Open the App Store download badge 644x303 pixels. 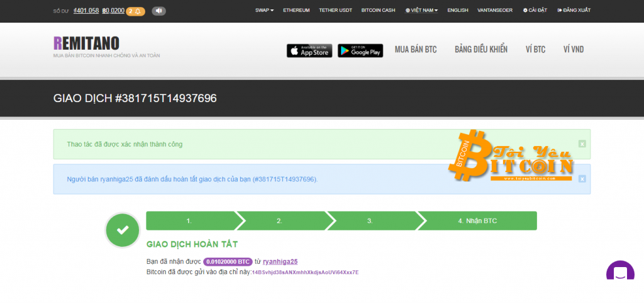point(309,50)
